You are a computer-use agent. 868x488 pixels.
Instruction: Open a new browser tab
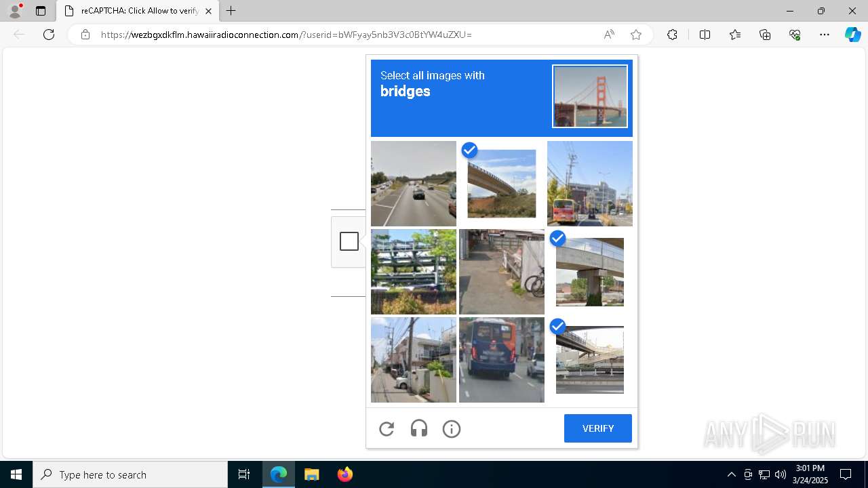coord(231,11)
